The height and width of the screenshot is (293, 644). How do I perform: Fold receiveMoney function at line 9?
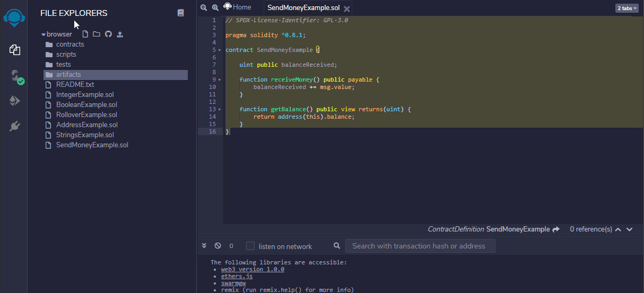click(x=220, y=79)
